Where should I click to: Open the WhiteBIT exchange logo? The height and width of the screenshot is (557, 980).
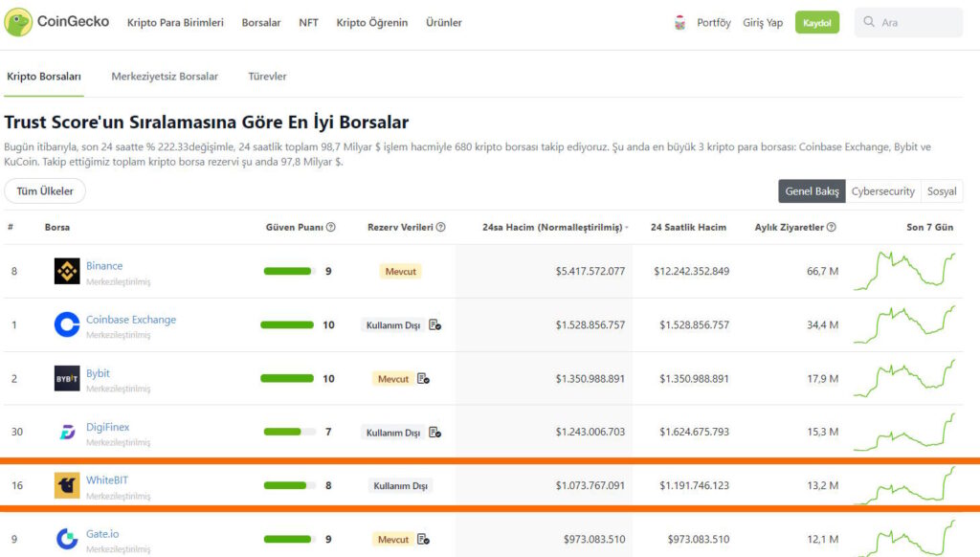(x=67, y=485)
